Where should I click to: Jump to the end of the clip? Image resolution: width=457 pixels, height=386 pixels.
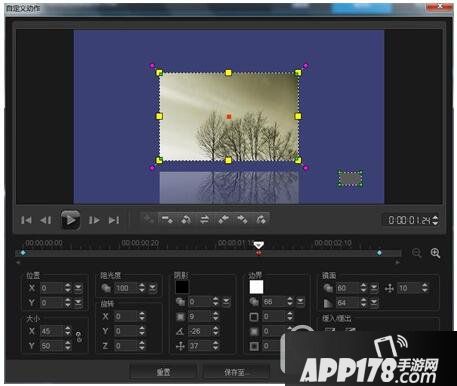point(114,220)
